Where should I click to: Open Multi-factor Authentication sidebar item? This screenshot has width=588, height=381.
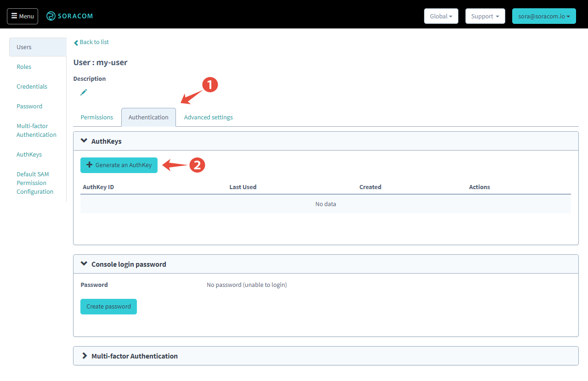click(x=36, y=130)
